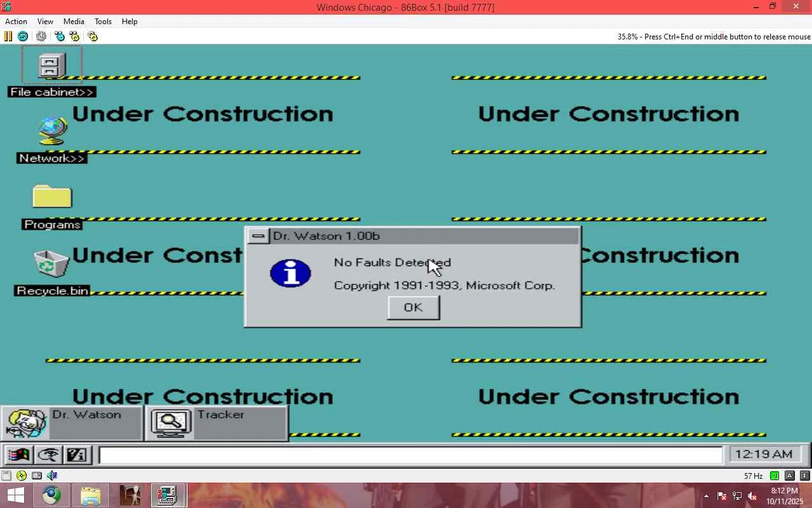Image resolution: width=812 pixels, height=508 pixels.
Task: Open the Action Center flag tray icon
Action: 722,496
